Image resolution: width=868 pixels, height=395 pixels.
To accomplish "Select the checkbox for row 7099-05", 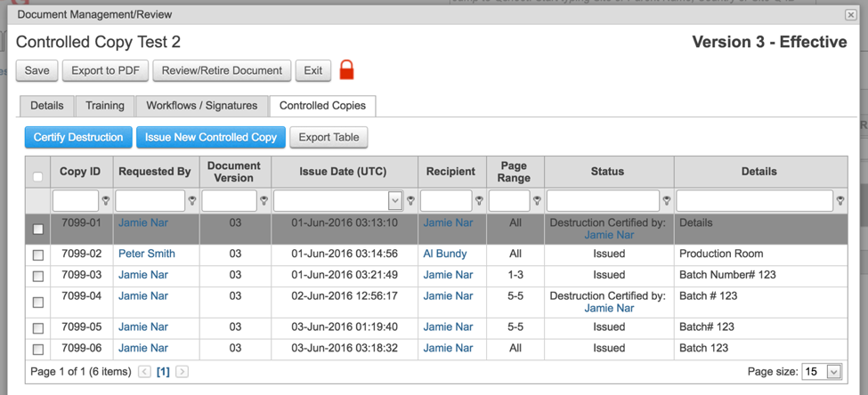I will point(37,328).
